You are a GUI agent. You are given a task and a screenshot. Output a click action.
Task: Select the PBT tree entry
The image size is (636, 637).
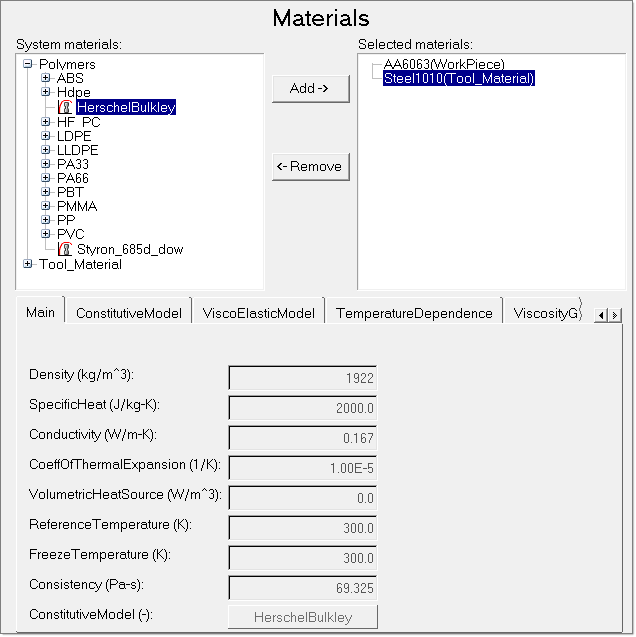pos(70,192)
